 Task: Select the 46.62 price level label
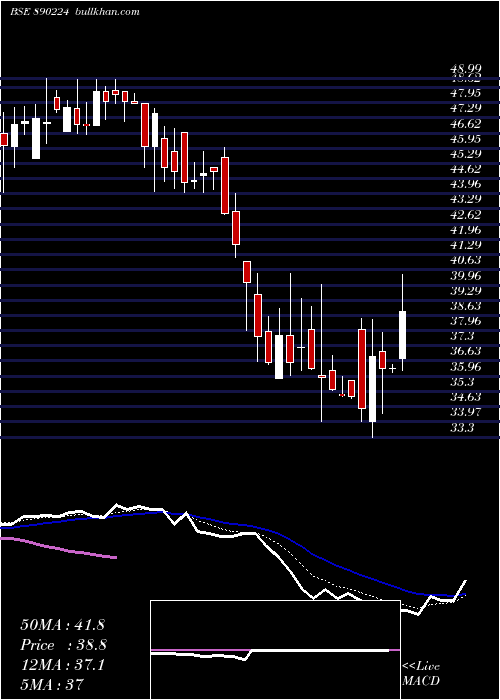466,123
